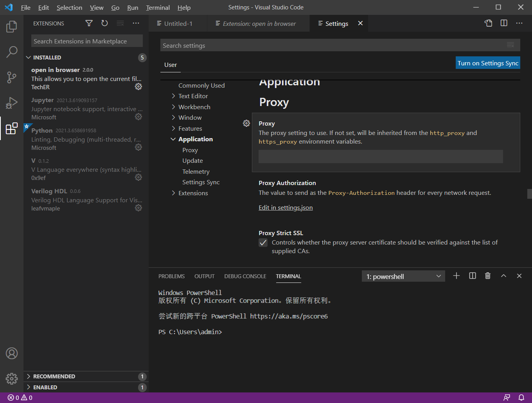Clear settings search filter icon

510,45
